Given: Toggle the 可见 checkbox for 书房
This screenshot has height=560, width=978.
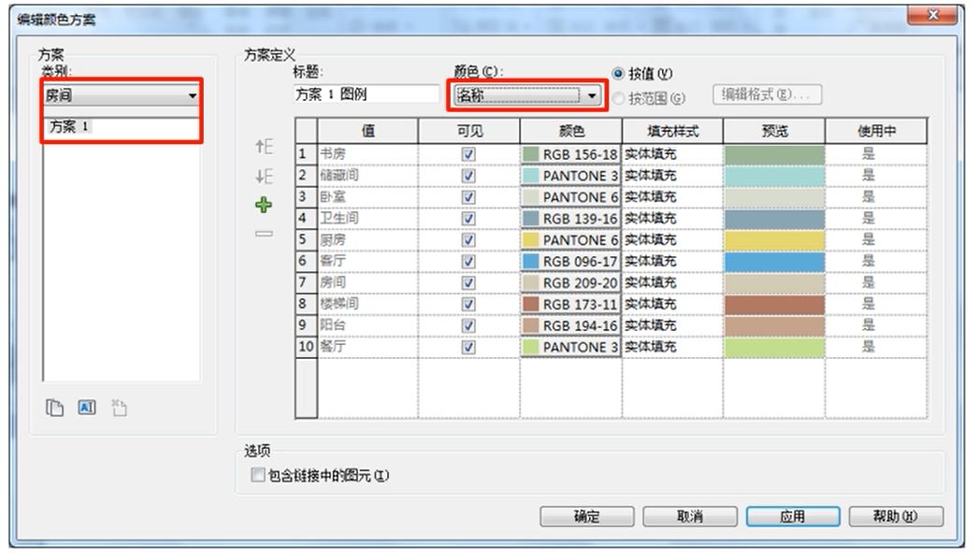Looking at the screenshot, I should point(469,154).
